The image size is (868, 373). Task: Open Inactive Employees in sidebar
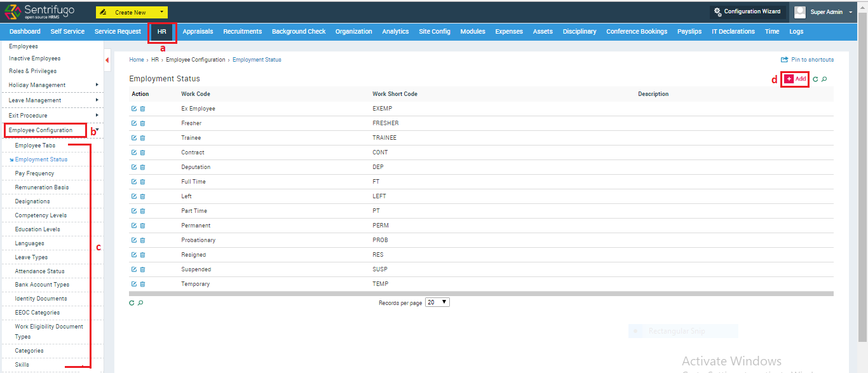click(35, 58)
